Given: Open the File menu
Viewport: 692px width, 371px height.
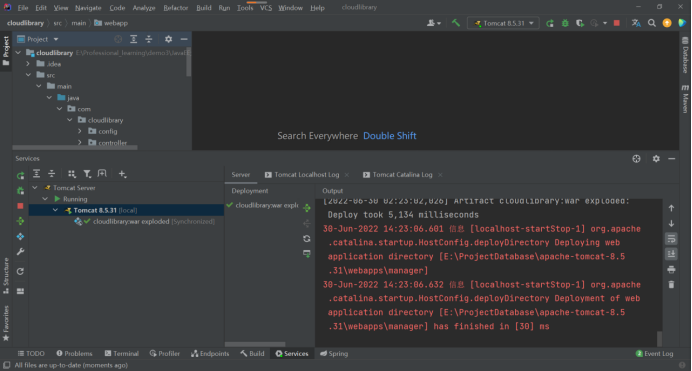Looking at the screenshot, I should pyautogui.click(x=23, y=8).
